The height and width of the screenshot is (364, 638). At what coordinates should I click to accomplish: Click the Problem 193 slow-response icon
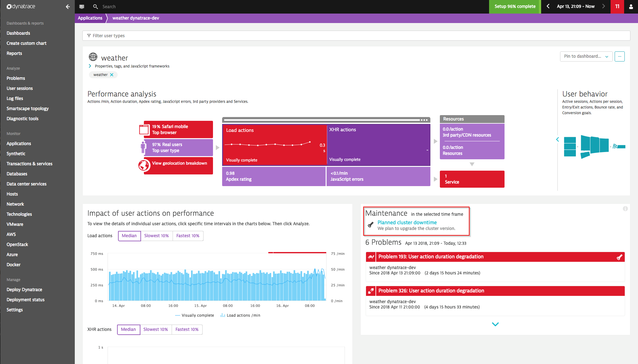371,257
